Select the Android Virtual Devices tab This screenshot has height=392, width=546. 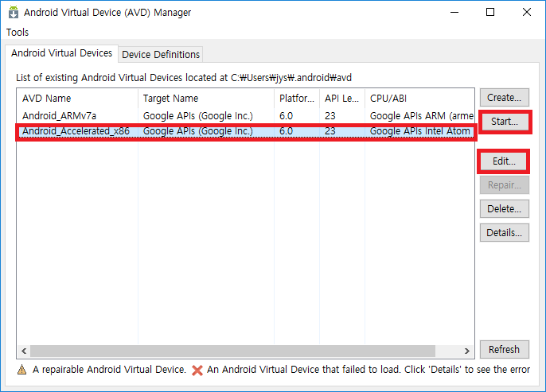coord(61,53)
